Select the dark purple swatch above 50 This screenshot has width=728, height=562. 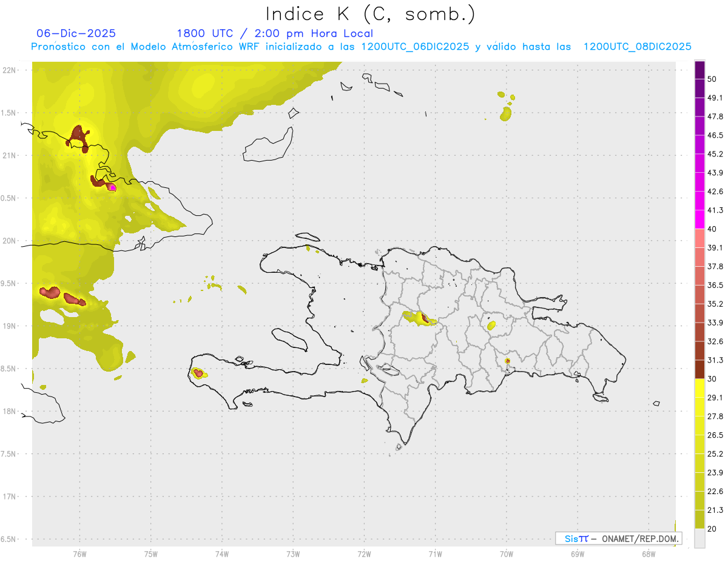[699, 70]
